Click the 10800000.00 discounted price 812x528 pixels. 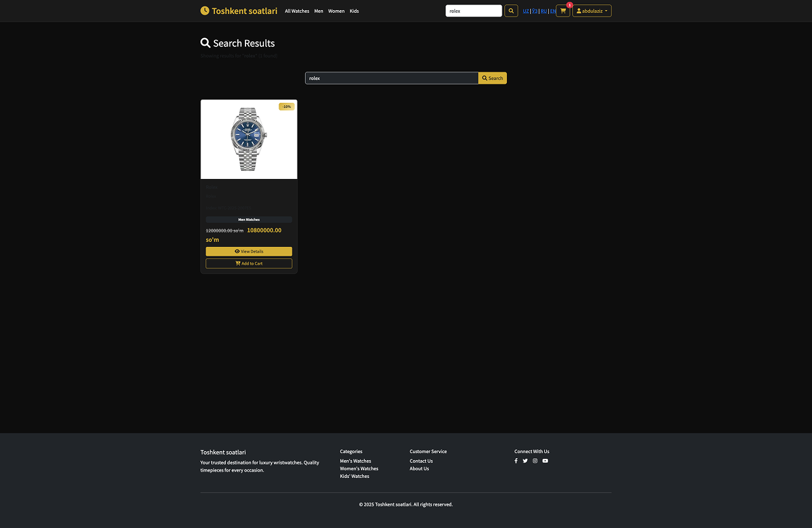[264, 230]
